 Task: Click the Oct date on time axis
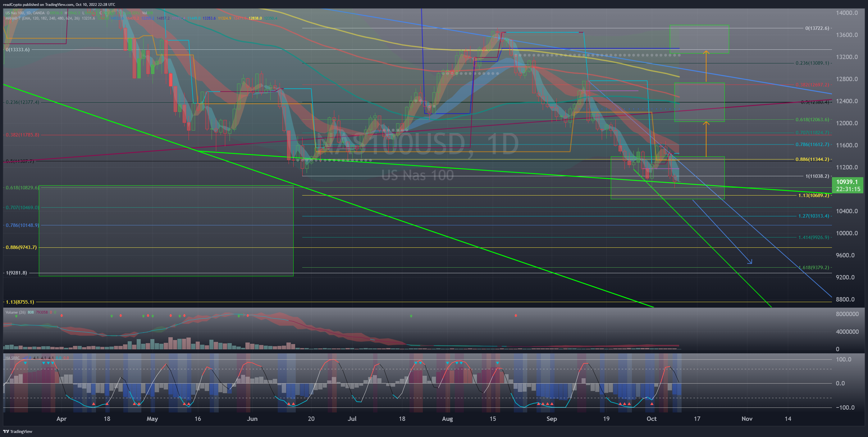click(651, 419)
